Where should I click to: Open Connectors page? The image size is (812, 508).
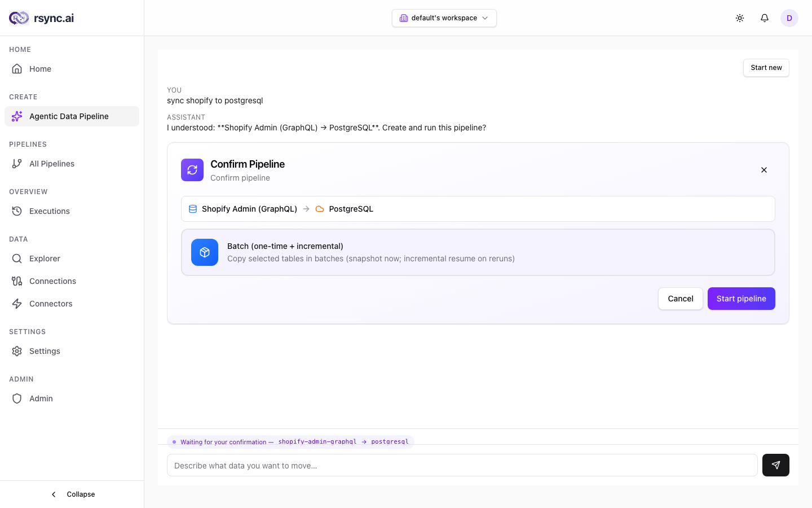(72, 304)
